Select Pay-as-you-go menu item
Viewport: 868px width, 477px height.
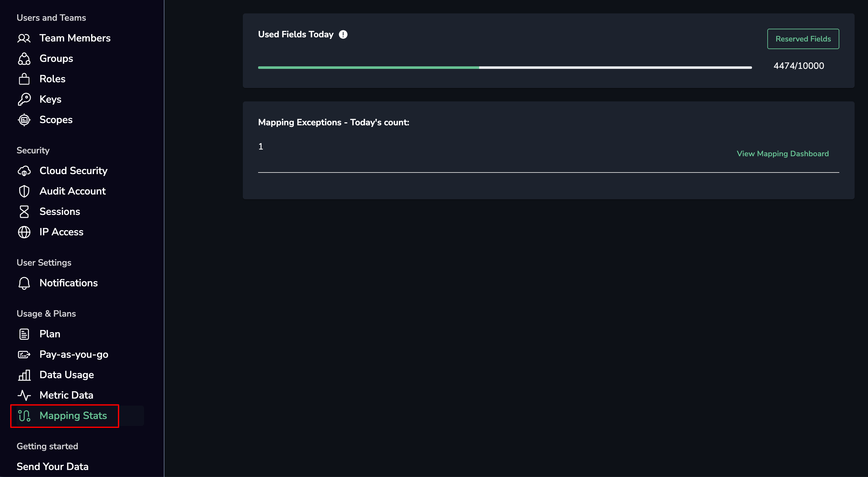[x=74, y=355]
